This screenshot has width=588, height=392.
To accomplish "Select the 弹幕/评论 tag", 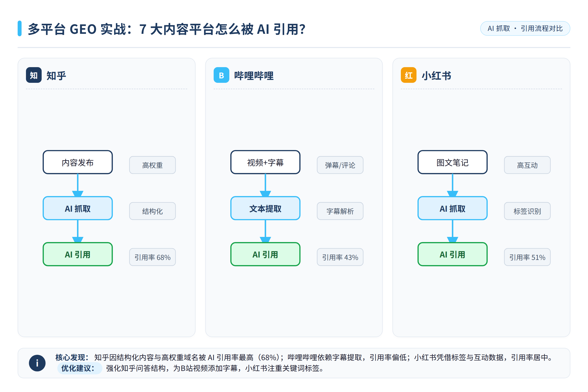I will coord(340,165).
